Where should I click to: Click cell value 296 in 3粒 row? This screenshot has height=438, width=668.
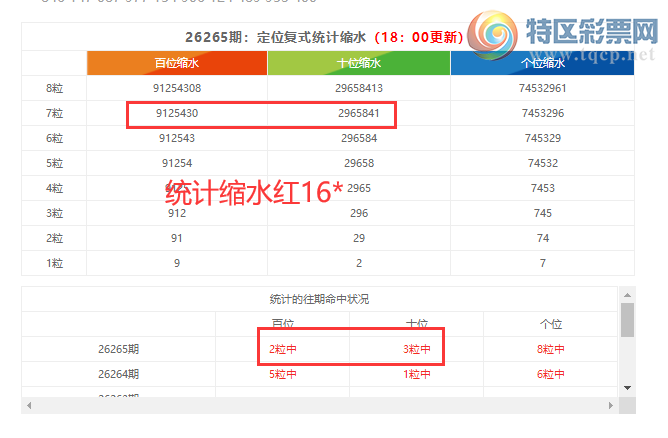point(359,213)
